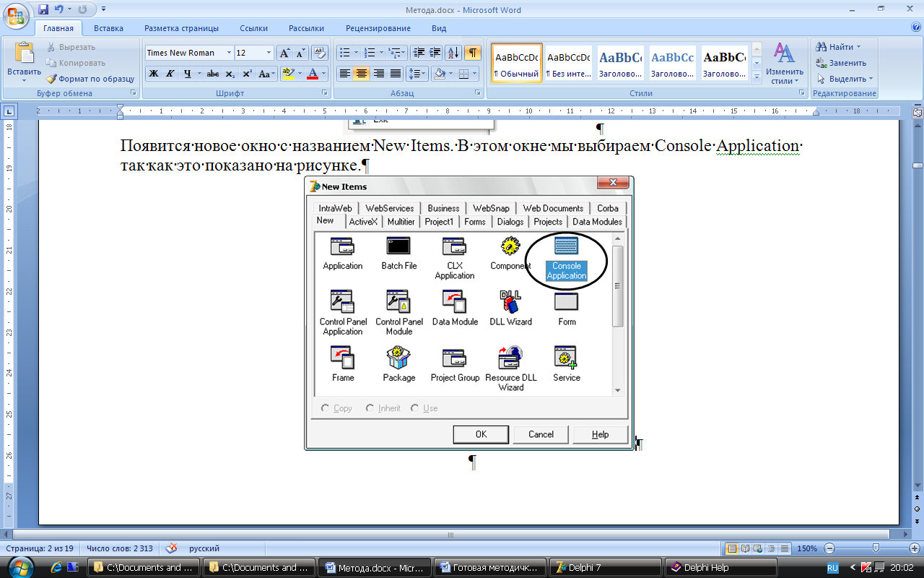Open the Рассылки ribbon tab

pyautogui.click(x=306, y=28)
